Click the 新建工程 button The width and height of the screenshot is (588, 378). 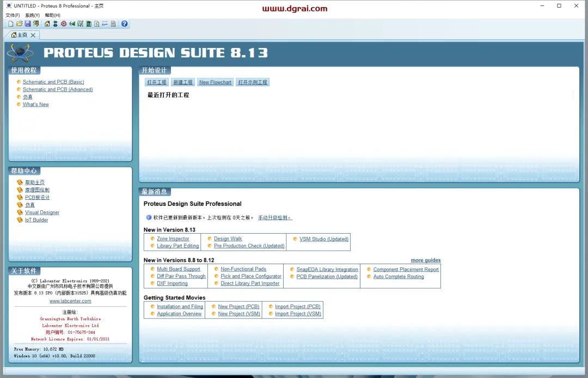click(182, 82)
